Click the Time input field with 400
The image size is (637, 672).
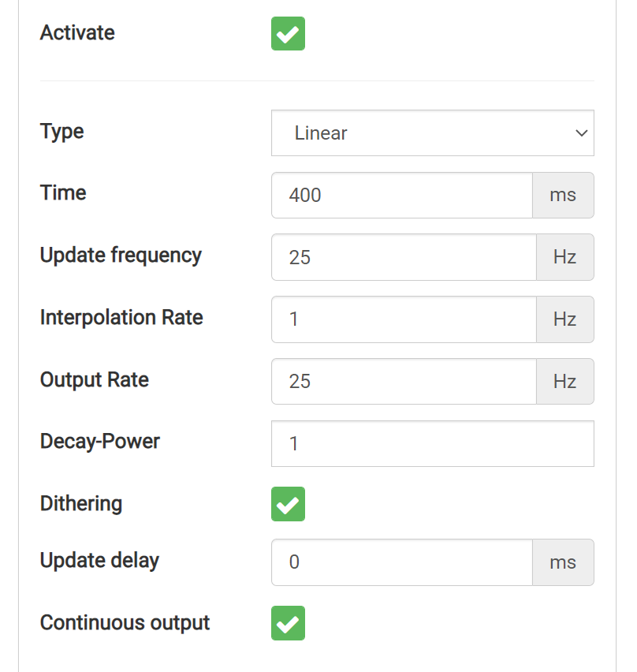[402, 196]
